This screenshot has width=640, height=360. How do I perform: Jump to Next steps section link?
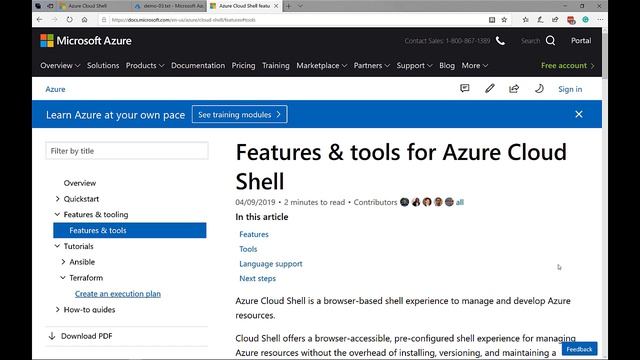pos(258,278)
